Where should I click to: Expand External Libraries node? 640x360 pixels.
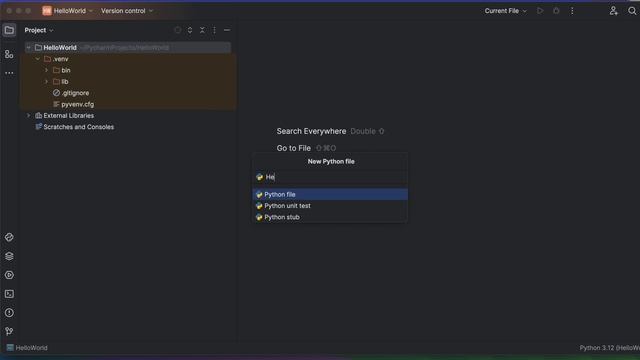pyautogui.click(x=29, y=116)
